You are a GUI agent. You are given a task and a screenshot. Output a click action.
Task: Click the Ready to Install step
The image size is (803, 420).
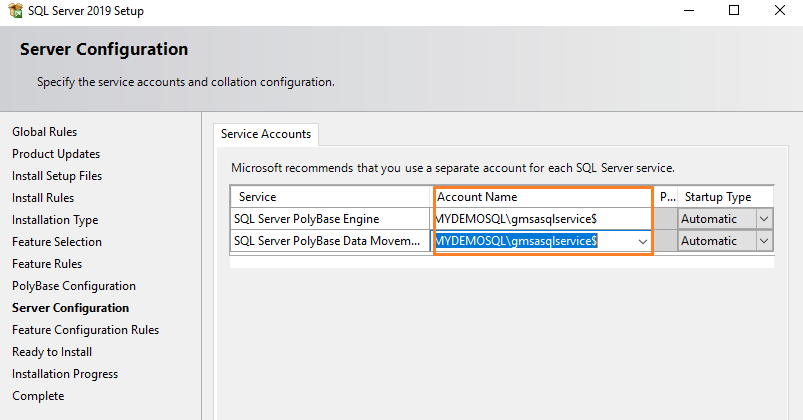pos(52,352)
